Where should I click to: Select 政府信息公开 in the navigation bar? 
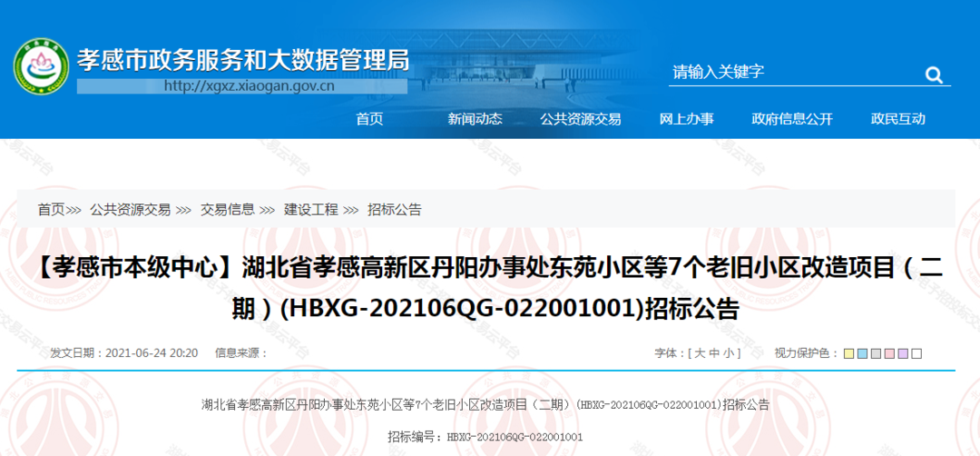792,119
